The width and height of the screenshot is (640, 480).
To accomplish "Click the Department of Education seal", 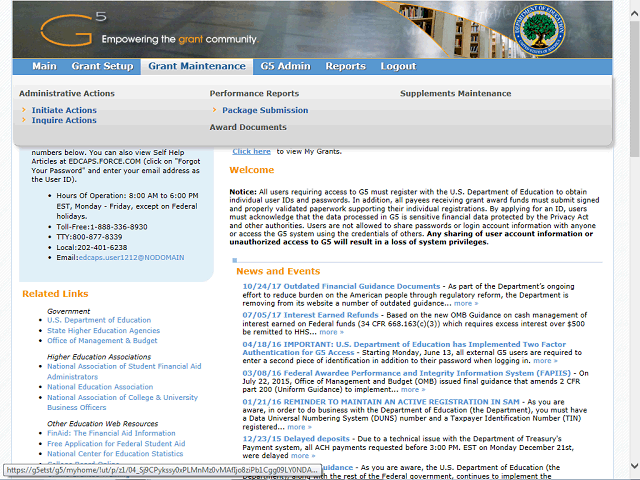I will click(x=539, y=31).
